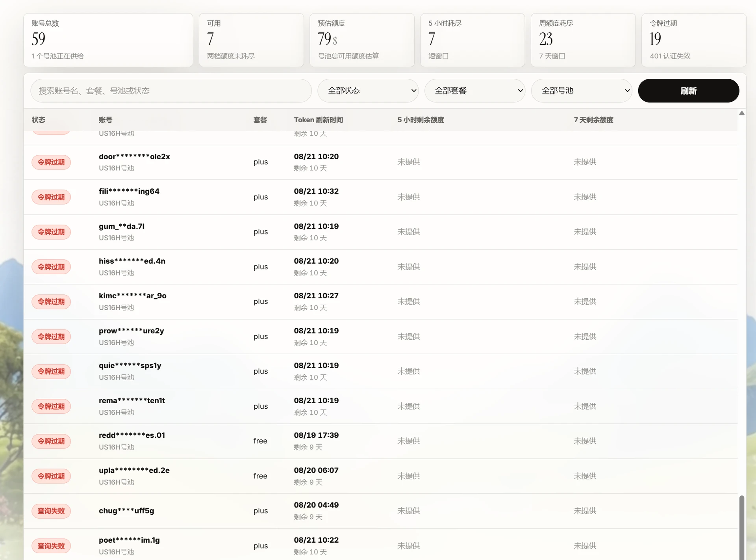This screenshot has height=560, width=756.
Task: Click refresh time 08/21 10:32
Action: click(316, 191)
